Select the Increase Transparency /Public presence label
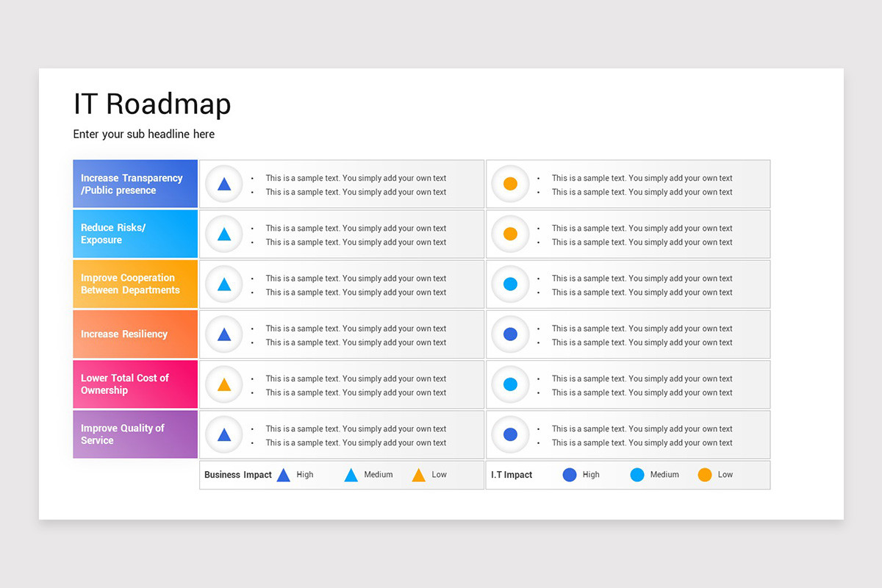 pyautogui.click(x=135, y=184)
